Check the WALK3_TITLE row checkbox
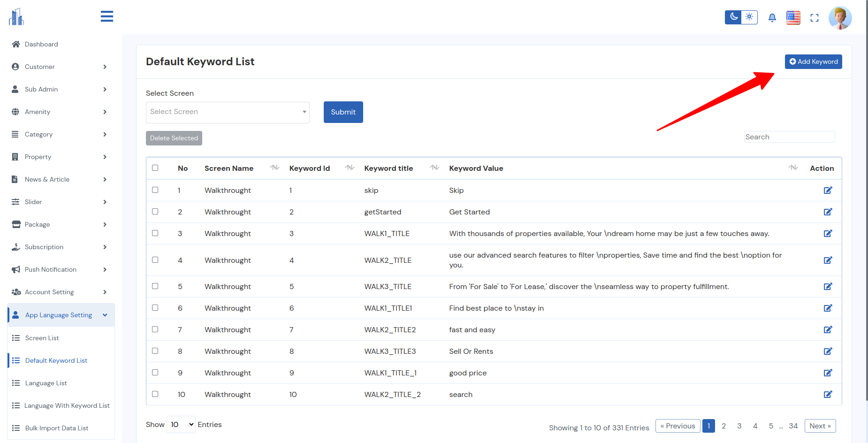This screenshot has width=868, height=443. (x=155, y=286)
